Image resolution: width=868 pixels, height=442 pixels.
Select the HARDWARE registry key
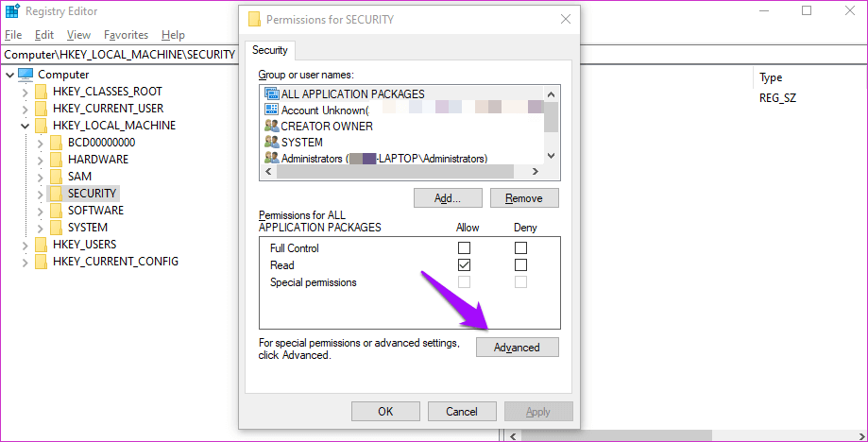coord(97,160)
